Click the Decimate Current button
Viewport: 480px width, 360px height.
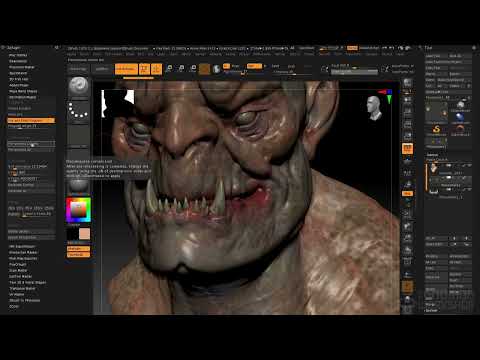pos(31,185)
